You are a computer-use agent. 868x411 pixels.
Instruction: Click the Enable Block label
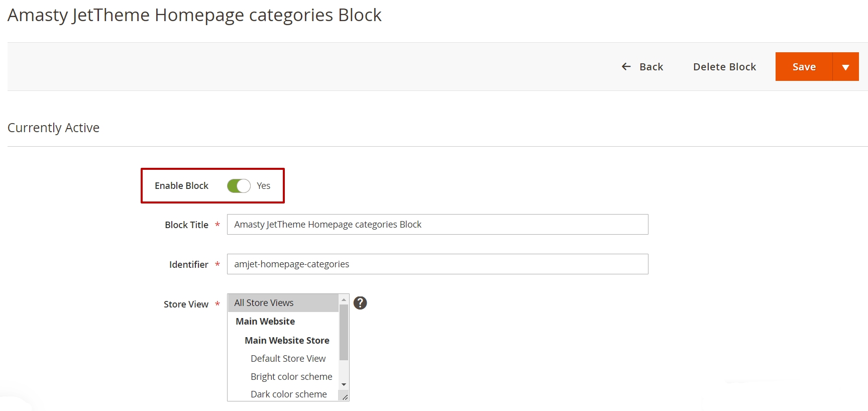coord(181,186)
